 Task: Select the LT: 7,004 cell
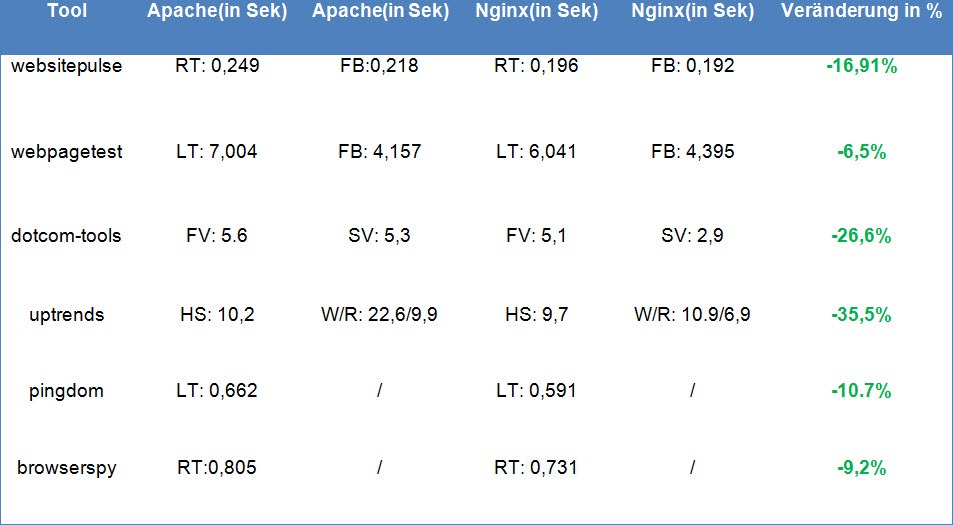click(217, 151)
